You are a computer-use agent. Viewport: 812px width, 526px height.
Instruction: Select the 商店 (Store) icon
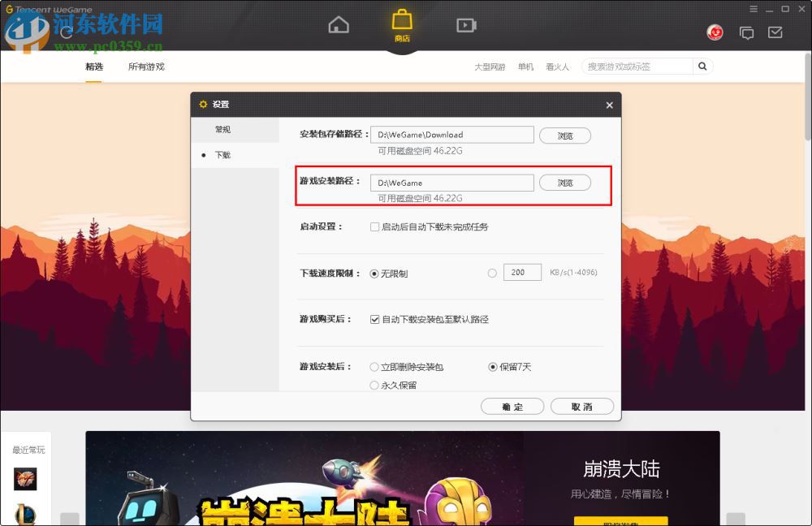pos(402,24)
